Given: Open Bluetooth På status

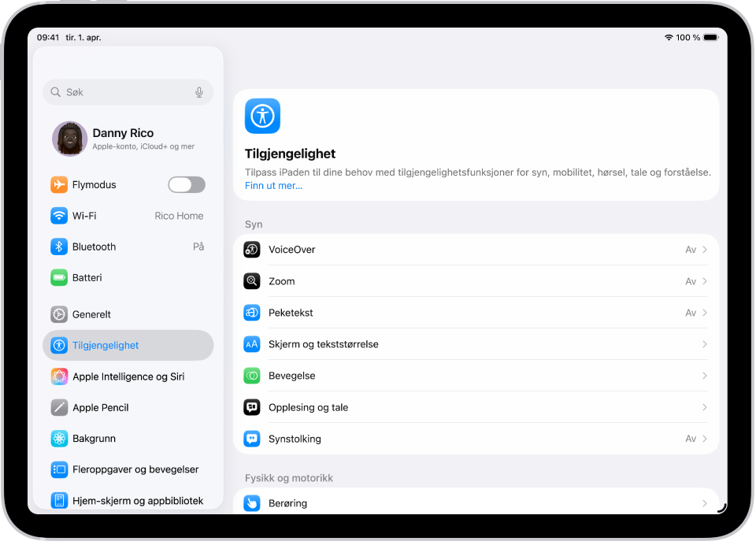Looking at the screenshot, I should [198, 247].
